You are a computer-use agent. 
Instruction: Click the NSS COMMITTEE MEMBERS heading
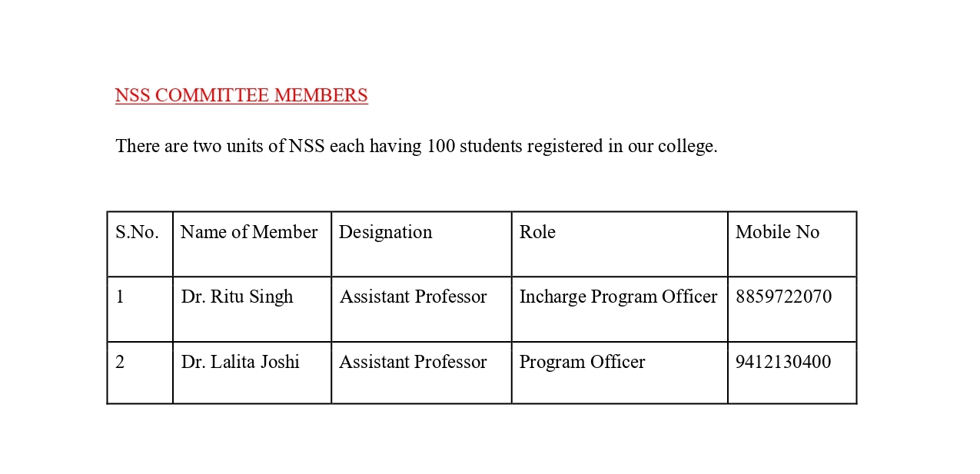click(241, 95)
